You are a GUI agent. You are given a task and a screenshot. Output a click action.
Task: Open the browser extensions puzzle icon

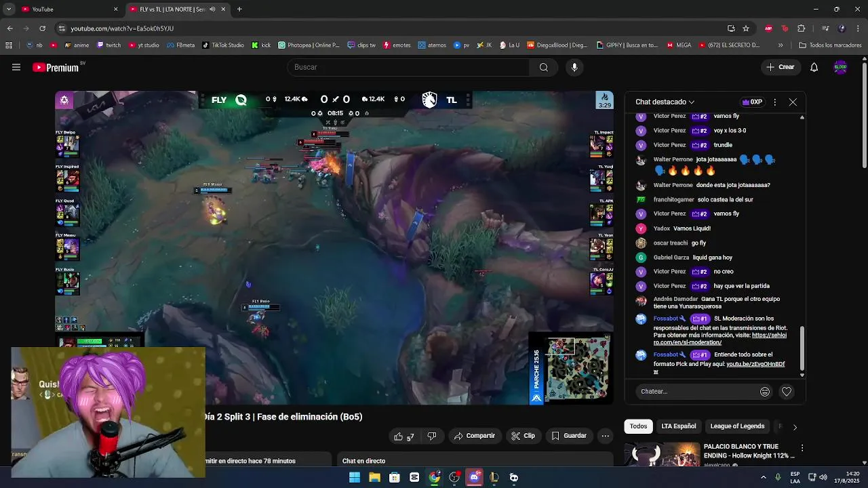(801, 28)
